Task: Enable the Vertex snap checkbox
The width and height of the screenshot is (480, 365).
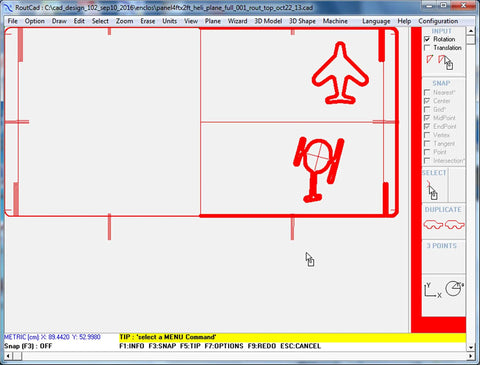Action: coord(427,135)
